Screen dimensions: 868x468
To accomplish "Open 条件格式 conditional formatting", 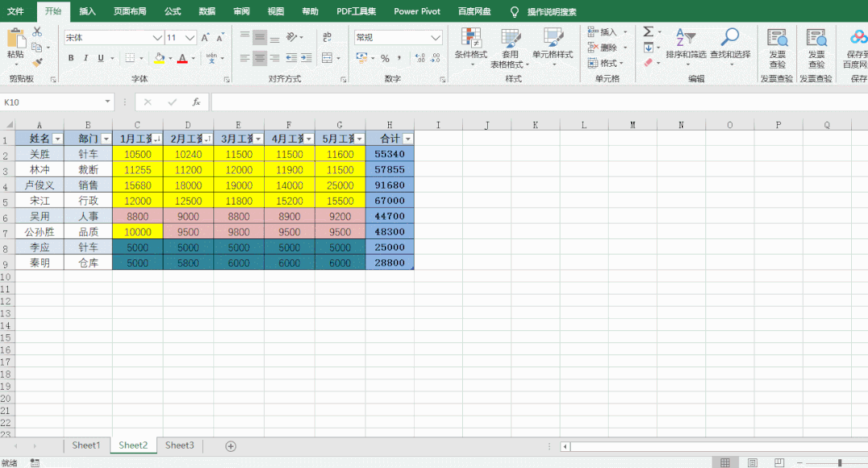I will pos(471,47).
